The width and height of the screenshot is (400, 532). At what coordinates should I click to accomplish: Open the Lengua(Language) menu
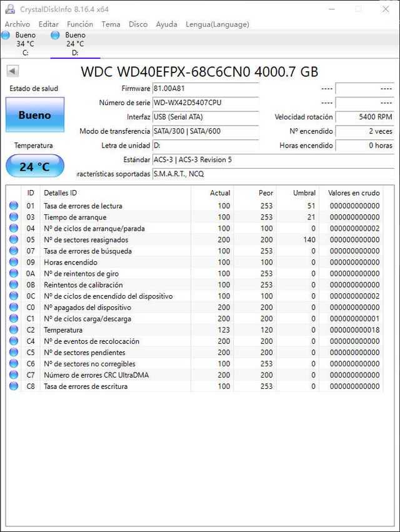[x=217, y=24]
